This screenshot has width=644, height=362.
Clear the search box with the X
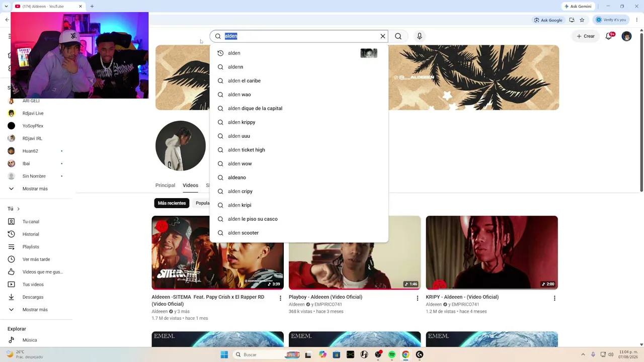[x=383, y=36]
